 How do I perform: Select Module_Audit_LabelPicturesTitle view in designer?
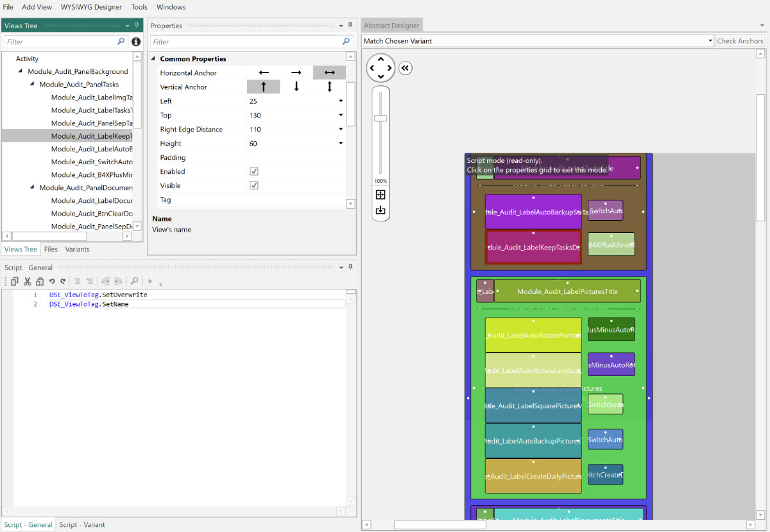click(x=567, y=291)
